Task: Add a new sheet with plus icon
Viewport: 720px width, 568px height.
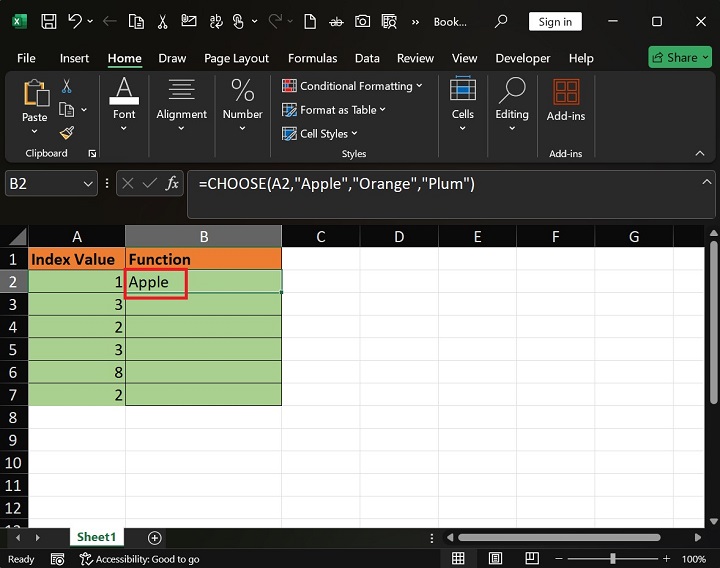Action: [154, 537]
